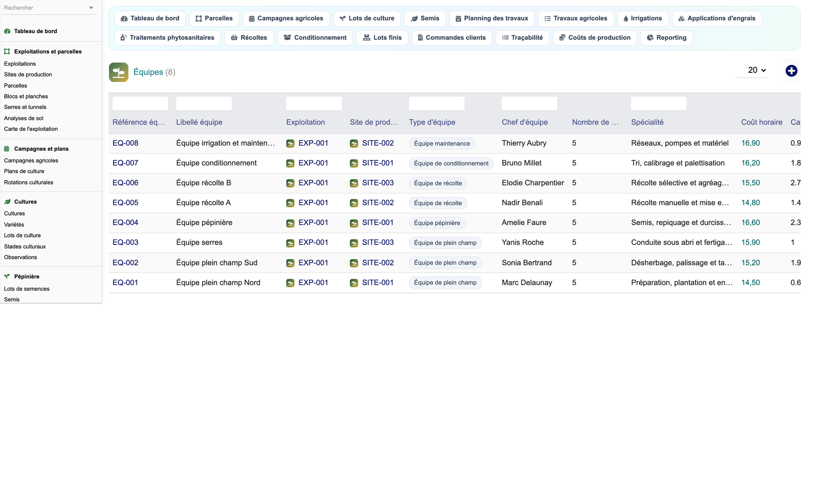Screen dimensions: 815x504
Task: Open the Traçabilité tab
Action: 522,38
